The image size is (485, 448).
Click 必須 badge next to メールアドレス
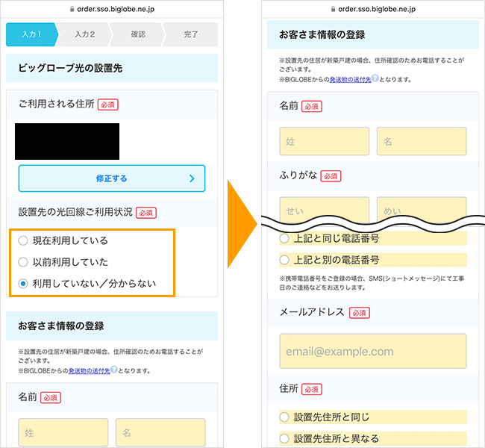(x=360, y=313)
